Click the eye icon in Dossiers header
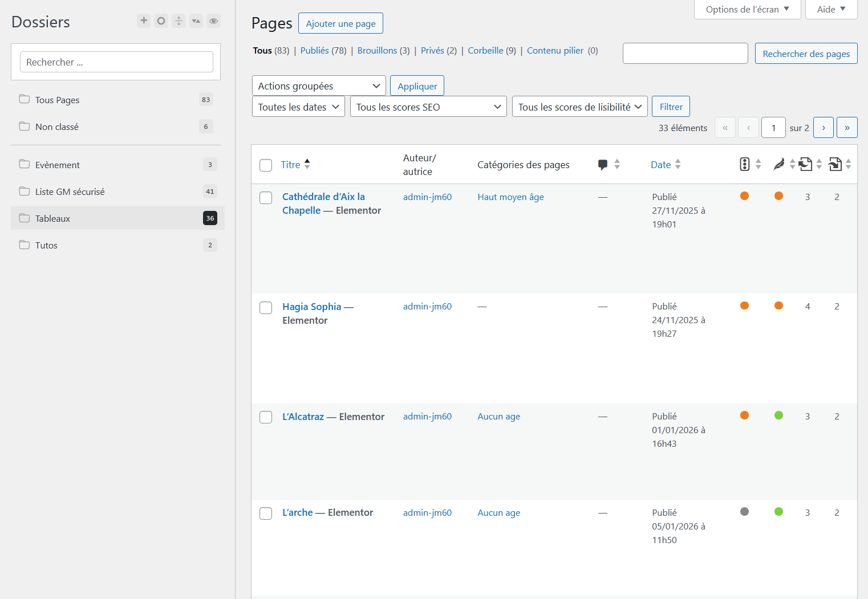 [213, 21]
